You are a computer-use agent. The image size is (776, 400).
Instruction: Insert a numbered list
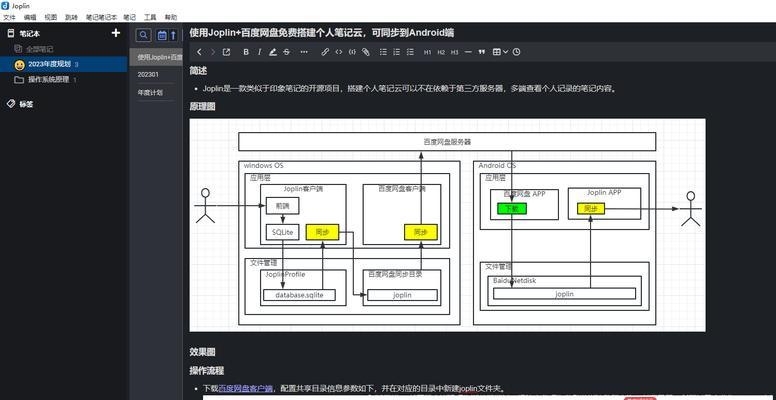396,52
